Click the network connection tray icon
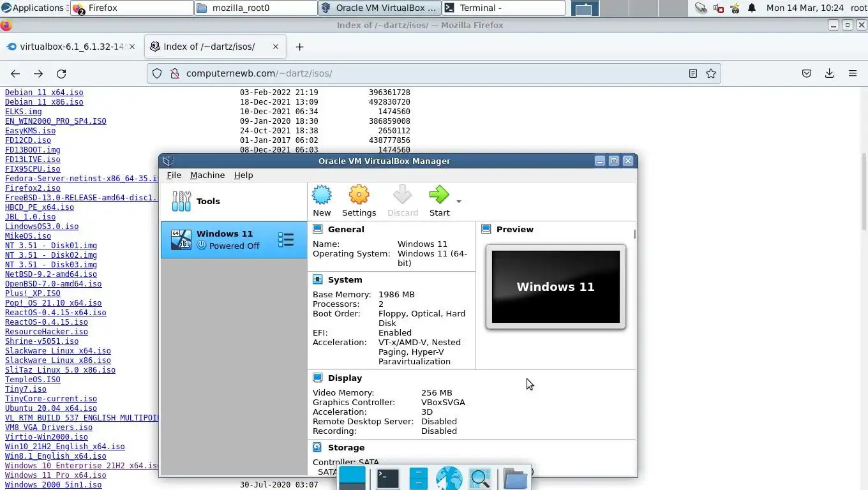 (701, 8)
